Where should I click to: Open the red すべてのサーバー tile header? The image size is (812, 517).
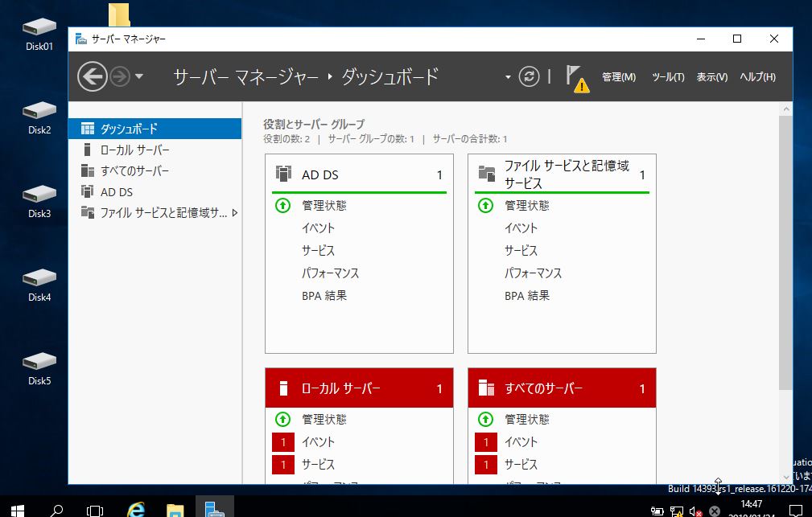point(562,388)
